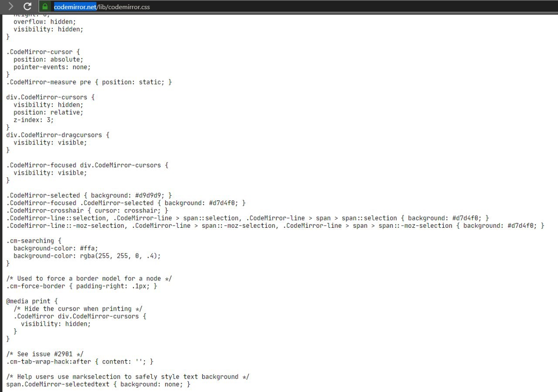The image size is (558, 392).
Task: Click the 'div.CodeMirror-cursors {' selector line
Action: click(50, 97)
